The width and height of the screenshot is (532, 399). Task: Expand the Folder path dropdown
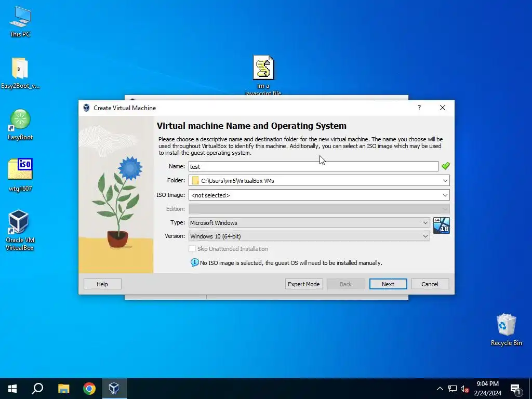445,180
